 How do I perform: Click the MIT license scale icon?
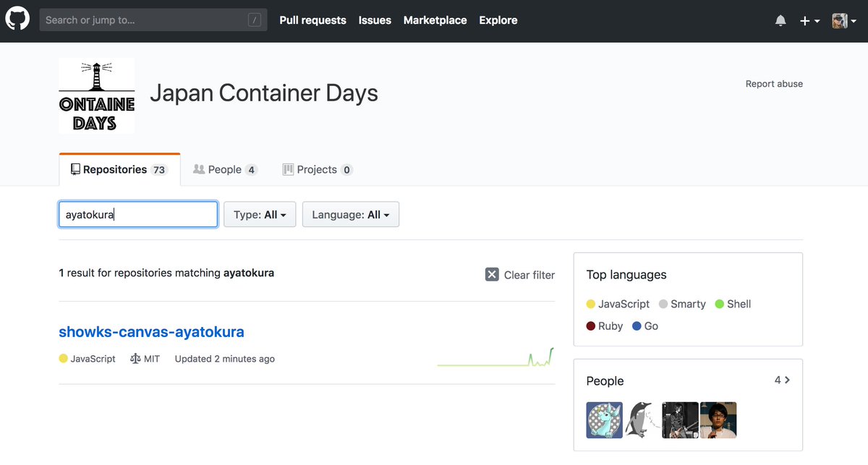pos(135,359)
